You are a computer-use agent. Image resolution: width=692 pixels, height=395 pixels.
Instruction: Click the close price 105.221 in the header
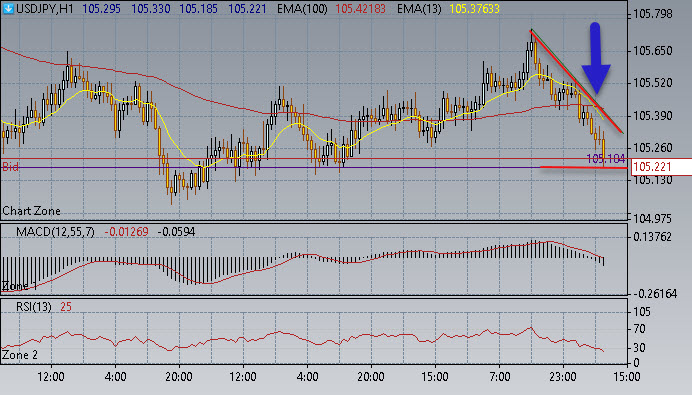click(247, 9)
